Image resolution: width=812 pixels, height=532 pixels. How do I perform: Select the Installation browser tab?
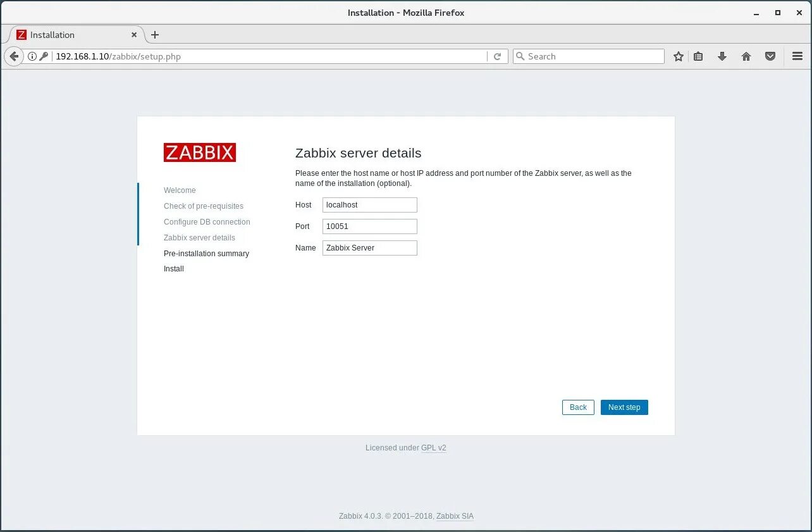[x=76, y=35]
